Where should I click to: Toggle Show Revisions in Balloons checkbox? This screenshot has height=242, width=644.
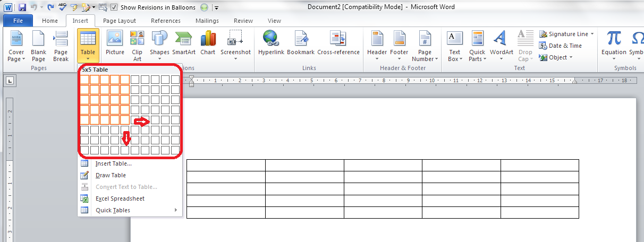114,7
